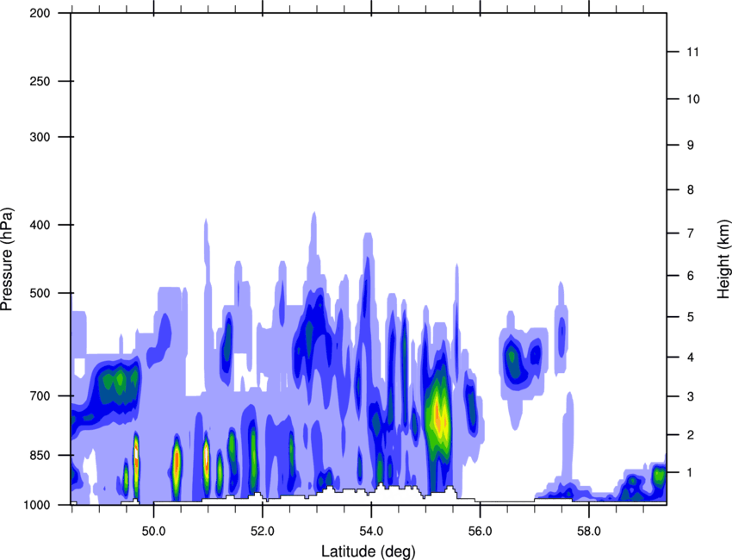Screen dimensions: 732x560
Task: Click latitude tick label 50.0
Action: click(153, 532)
